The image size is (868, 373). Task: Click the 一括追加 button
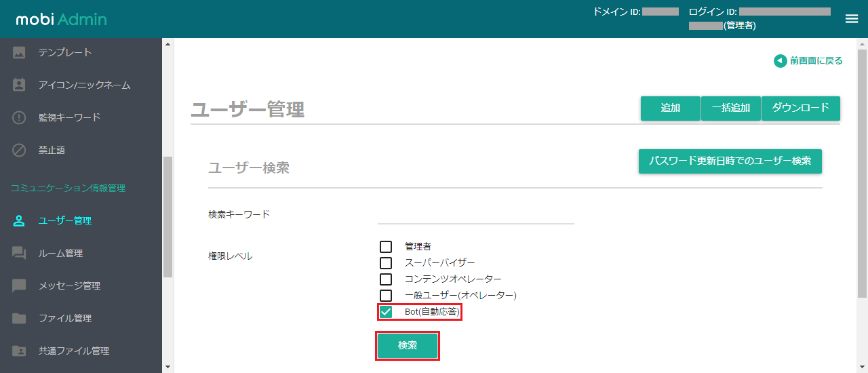click(x=731, y=108)
